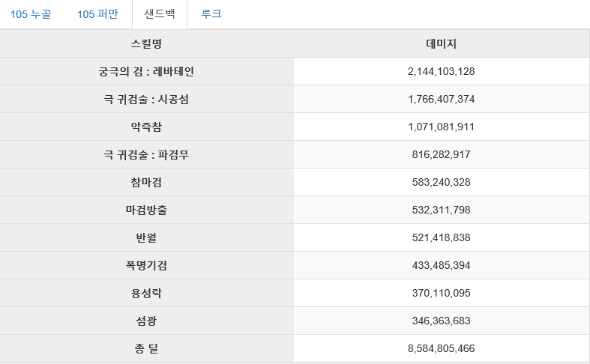The height and width of the screenshot is (364, 590).
Task: Switch to the 루크 tab
Action: tap(211, 14)
